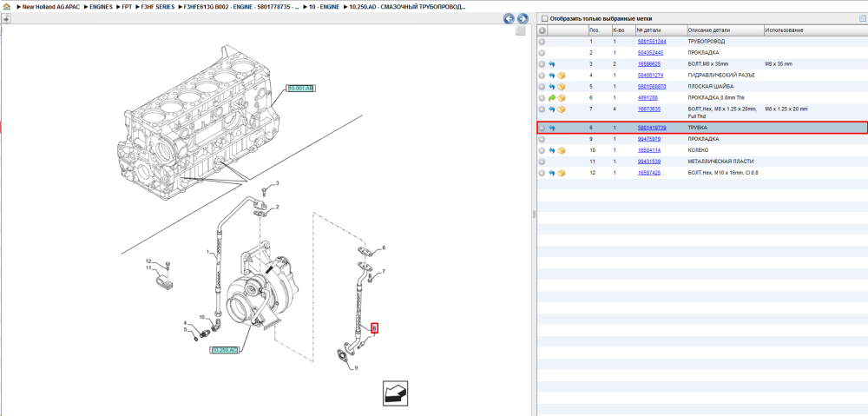
Task: Select callout 3 bolt on the diagram
Action: (278, 183)
